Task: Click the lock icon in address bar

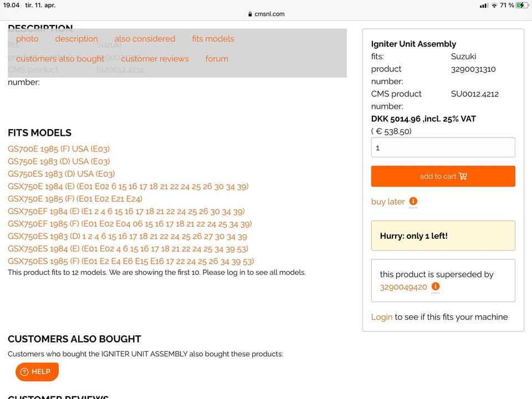Action: coord(250,14)
